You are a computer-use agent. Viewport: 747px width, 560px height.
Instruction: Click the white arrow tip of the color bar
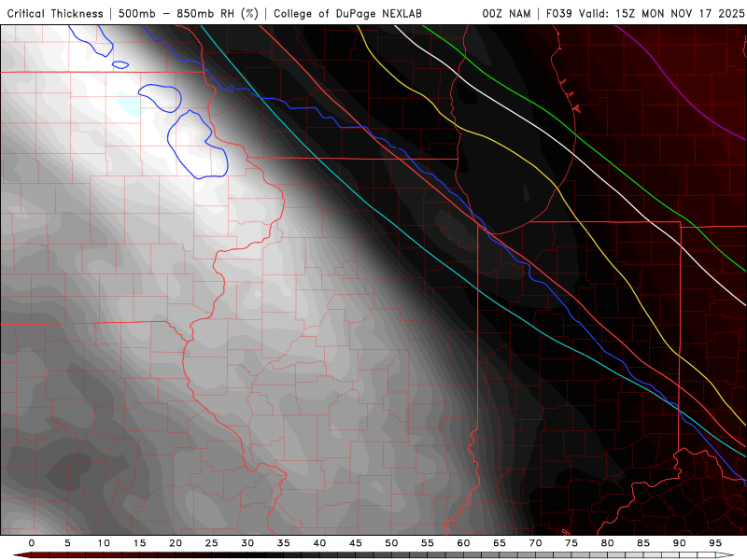click(x=725, y=555)
